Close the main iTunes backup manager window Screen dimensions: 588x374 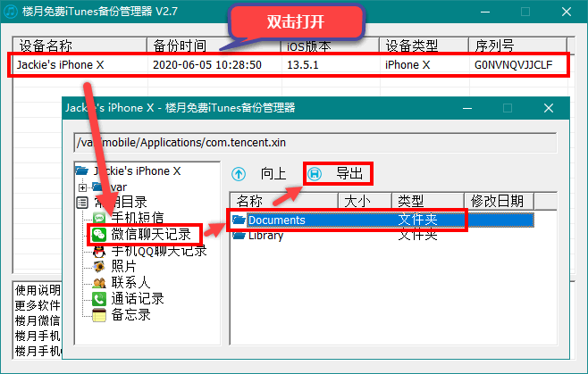567,12
